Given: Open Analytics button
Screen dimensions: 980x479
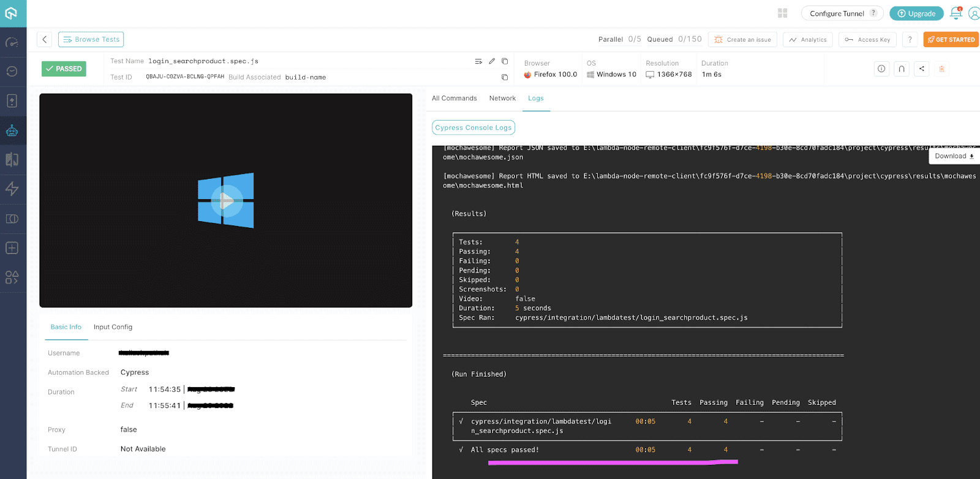Looking at the screenshot, I should point(807,39).
